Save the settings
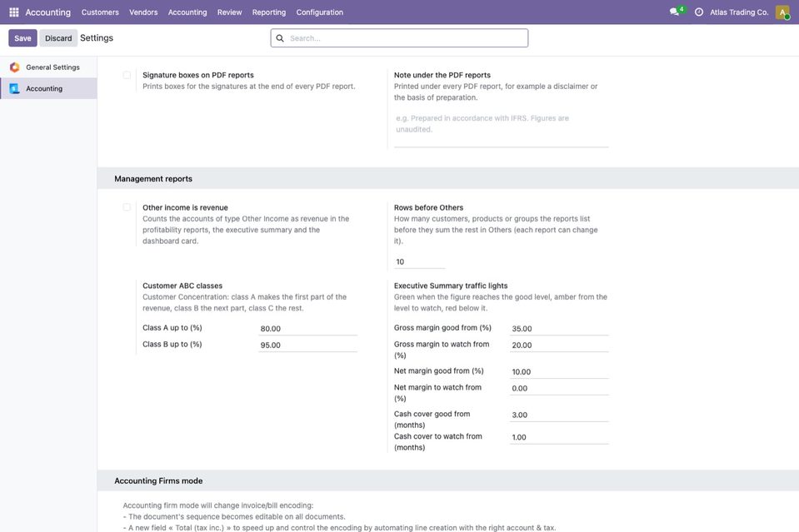The width and height of the screenshot is (799, 532). pos(22,38)
